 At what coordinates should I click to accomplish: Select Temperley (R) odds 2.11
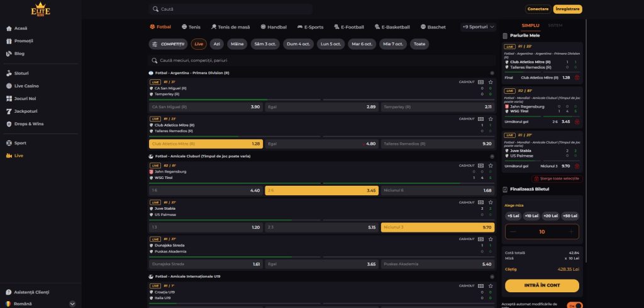[x=438, y=107]
